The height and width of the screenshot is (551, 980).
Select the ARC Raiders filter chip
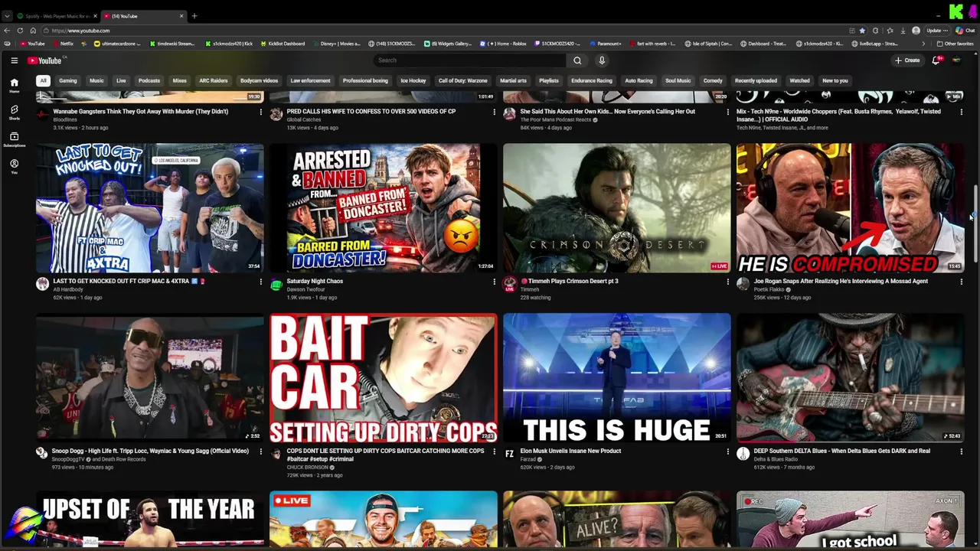pyautogui.click(x=214, y=80)
